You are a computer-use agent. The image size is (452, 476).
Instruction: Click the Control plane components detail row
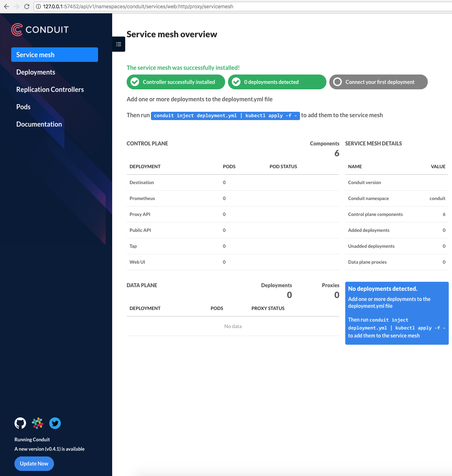(x=397, y=214)
